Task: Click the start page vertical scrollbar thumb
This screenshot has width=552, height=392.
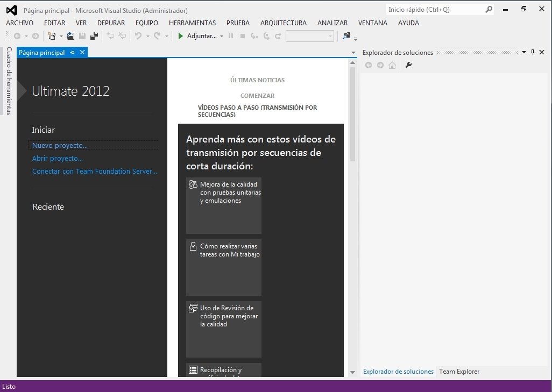Action: point(353,115)
